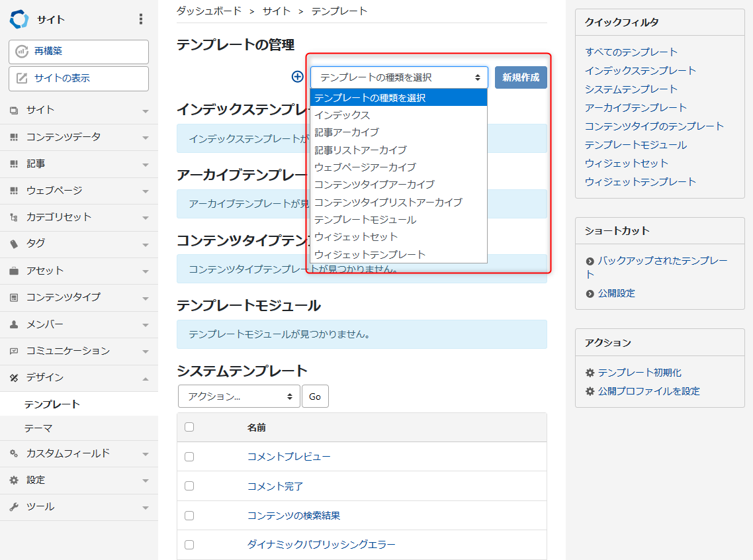
Task: Select コンテンツタイプリストアーカイブ option
Action: [x=398, y=202]
